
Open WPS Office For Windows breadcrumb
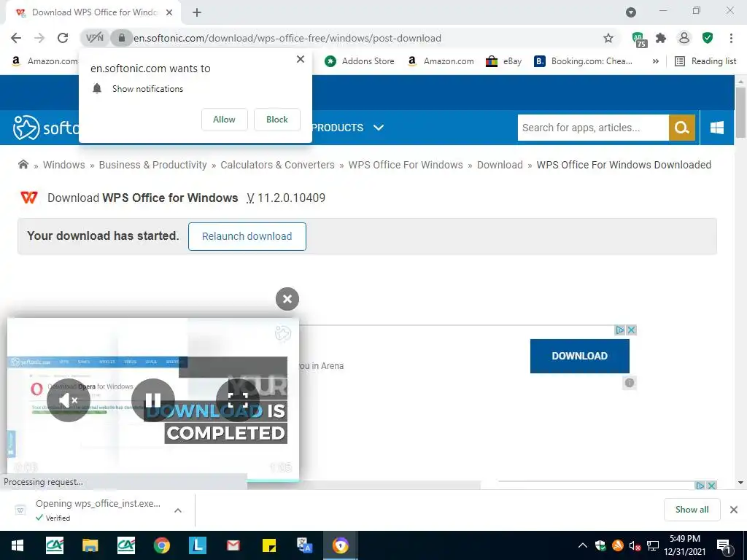[x=406, y=165]
